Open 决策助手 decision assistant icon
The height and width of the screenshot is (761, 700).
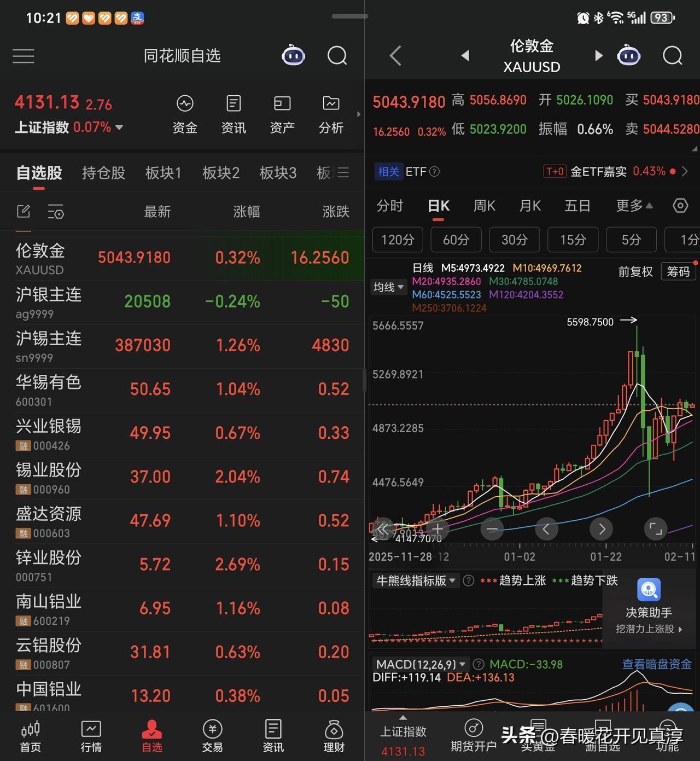pos(649,590)
